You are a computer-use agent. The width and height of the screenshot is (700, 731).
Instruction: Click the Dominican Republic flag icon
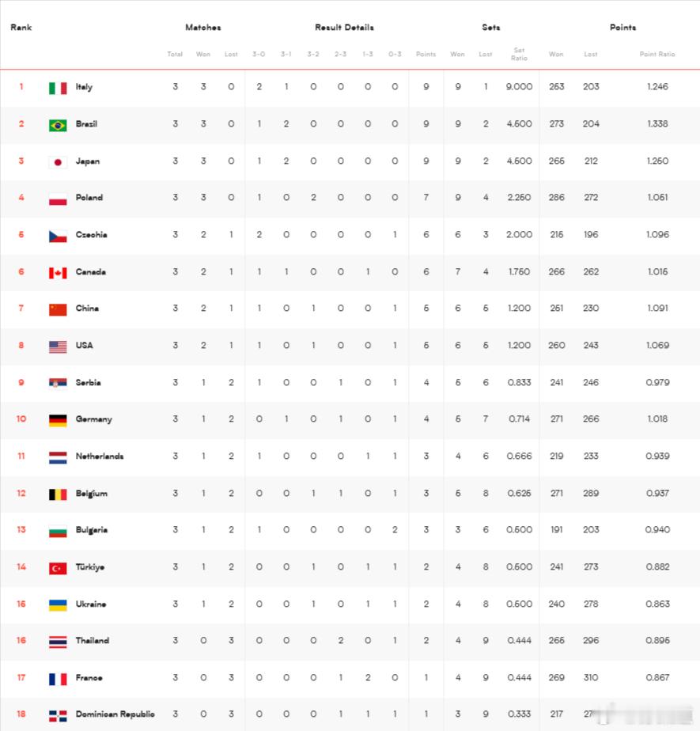tap(58, 716)
